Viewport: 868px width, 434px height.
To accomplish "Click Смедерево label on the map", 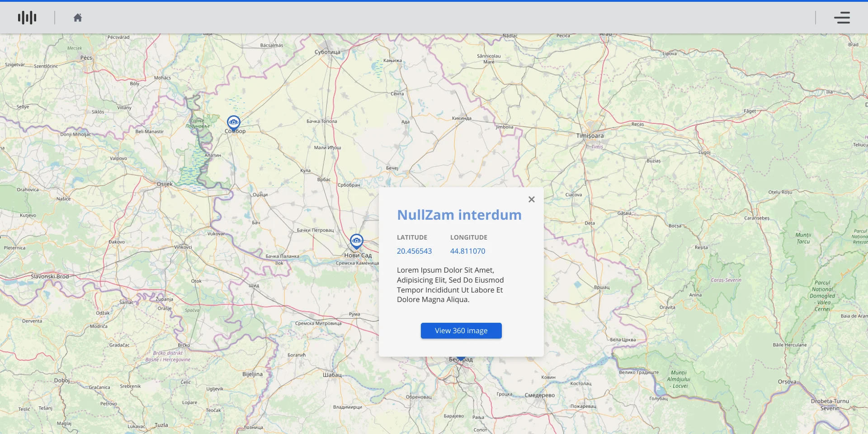I will tap(539, 395).
